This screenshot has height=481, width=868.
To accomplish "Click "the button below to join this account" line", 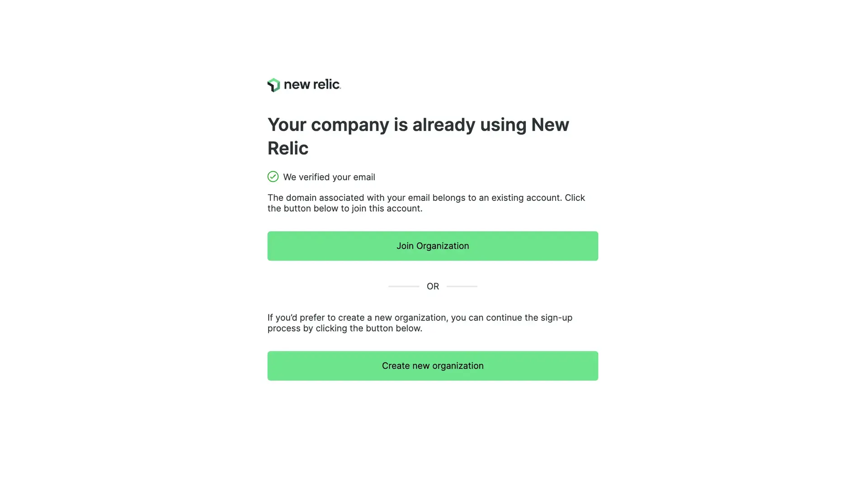I will click(x=344, y=209).
